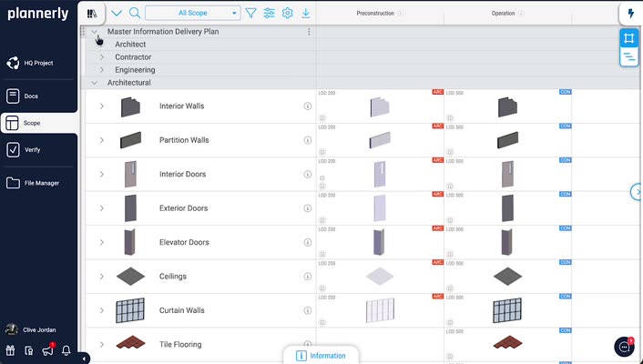Select Elevator Doors Operation thumbnail

pos(507,242)
